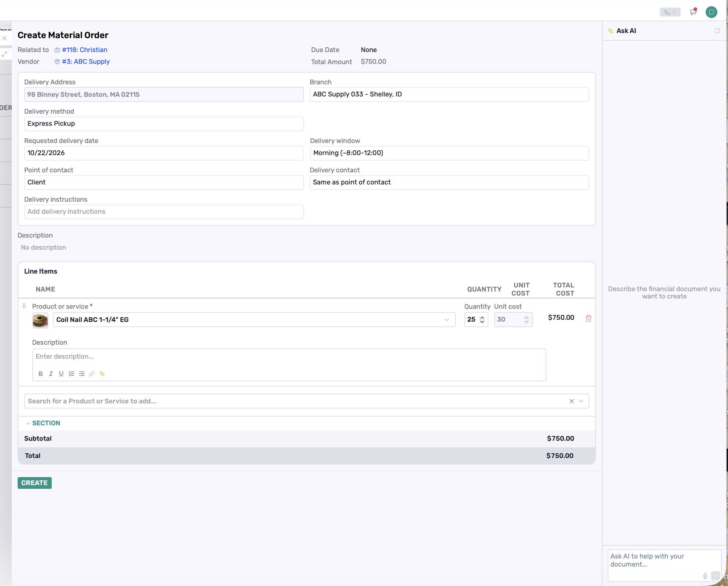This screenshot has height=586, width=728.
Task: Open the notifications megaphone icon
Action: [x=693, y=12]
